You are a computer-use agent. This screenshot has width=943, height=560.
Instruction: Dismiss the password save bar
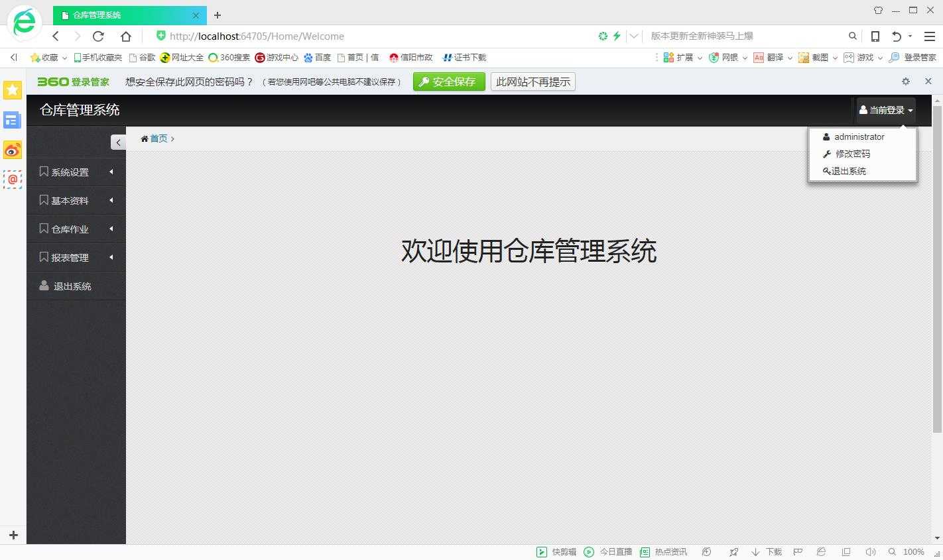(x=928, y=81)
